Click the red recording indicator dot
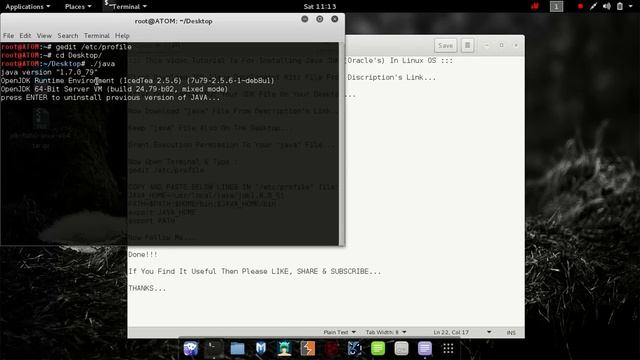The width and height of the screenshot is (640, 360). click(x=580, y=6)
